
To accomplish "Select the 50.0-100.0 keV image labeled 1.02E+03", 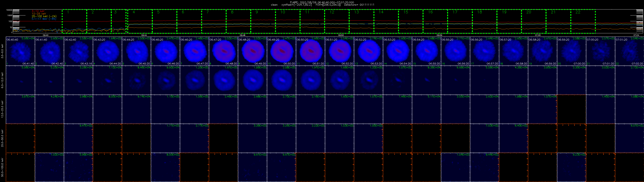I will point(49,167).
